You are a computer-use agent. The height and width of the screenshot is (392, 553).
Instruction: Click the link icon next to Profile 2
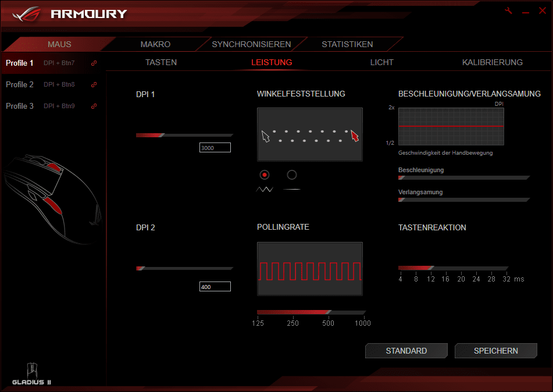94,85
